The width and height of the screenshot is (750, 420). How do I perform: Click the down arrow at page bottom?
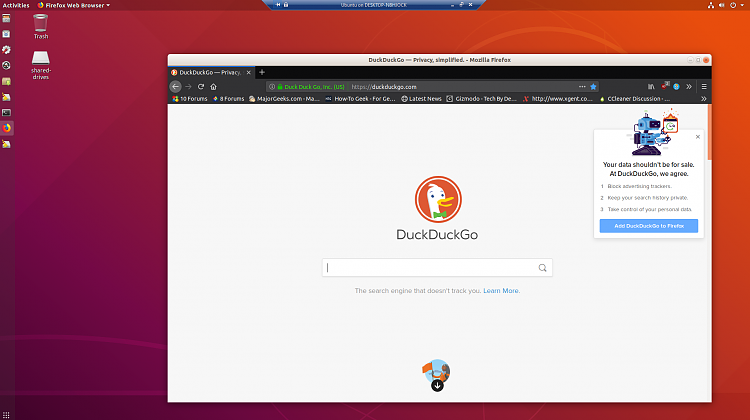437,386
